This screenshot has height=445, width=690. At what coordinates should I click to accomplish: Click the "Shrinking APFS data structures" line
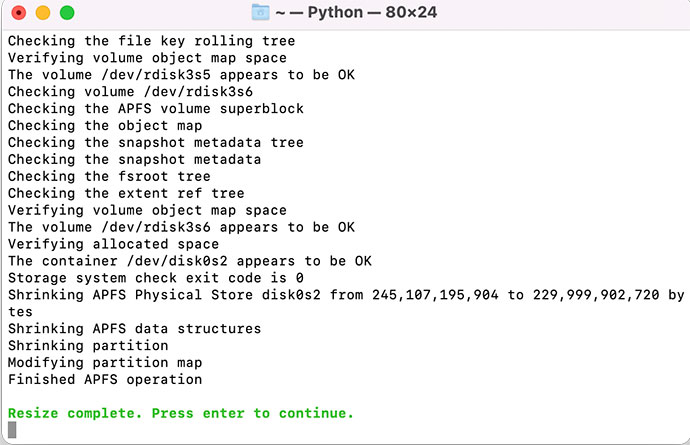(x=134, y=328)
